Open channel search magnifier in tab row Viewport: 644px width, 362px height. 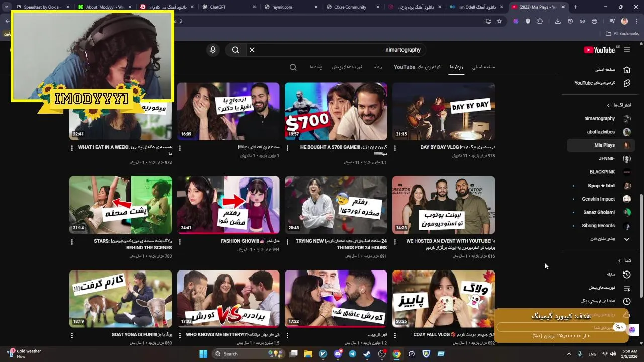point(293,67)
